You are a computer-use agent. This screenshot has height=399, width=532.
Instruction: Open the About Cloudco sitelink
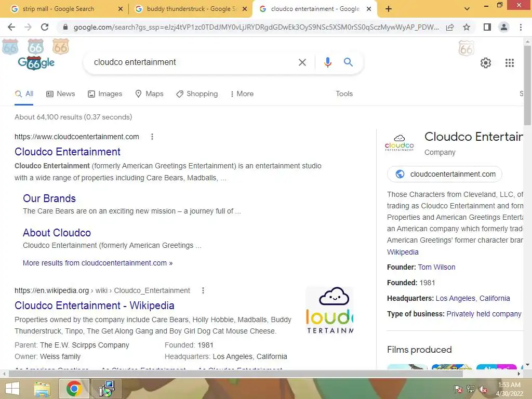[57, 233]
